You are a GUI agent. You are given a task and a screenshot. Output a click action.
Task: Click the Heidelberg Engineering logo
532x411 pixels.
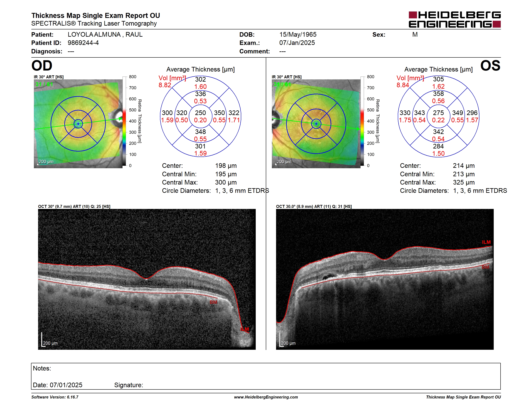455,20
